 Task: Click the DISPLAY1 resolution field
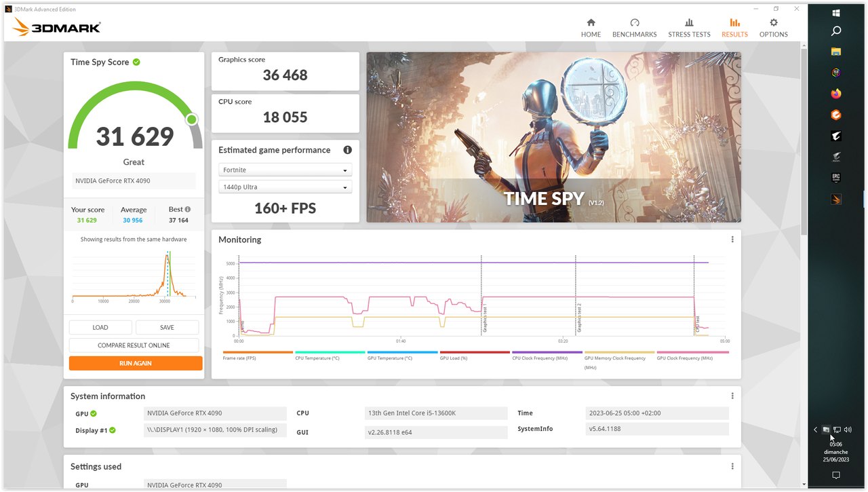(x=216, y=430)
